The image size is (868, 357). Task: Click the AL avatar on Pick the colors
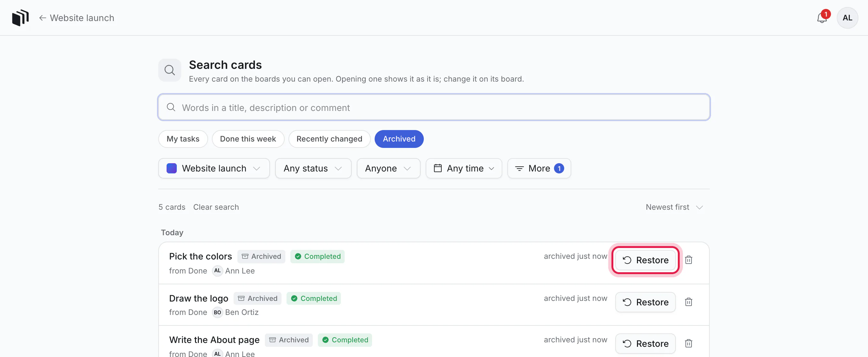[217, 271]
